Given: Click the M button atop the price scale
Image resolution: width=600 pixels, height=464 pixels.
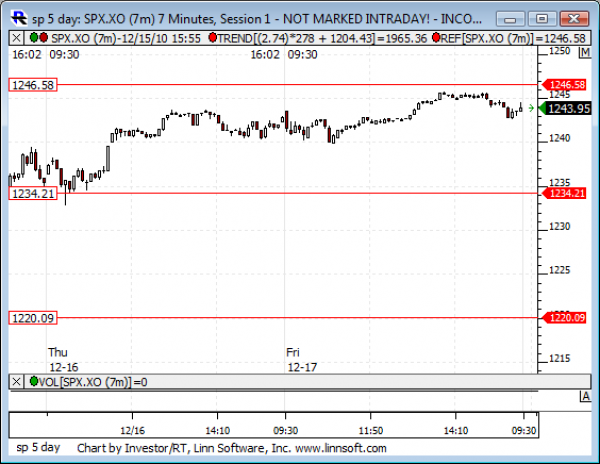Looking at the screenshot, I should [x=585, y=52].
